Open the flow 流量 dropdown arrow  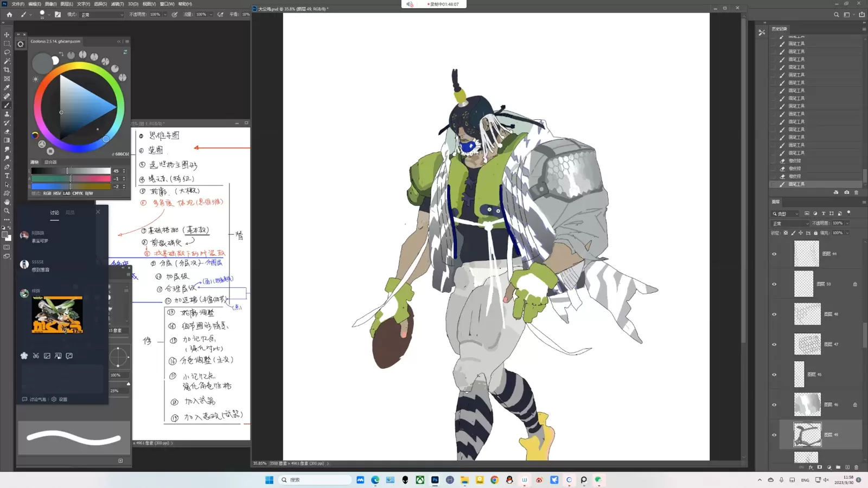pyautogui.click(x=211, y=15)
